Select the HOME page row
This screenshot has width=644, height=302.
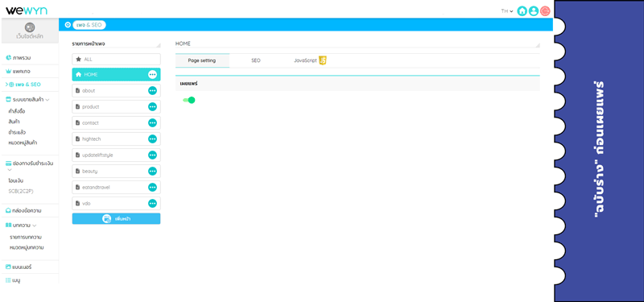click(x=116, y=74)
